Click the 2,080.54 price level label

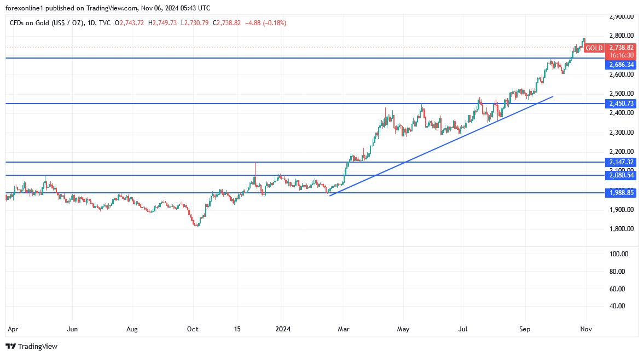(621, 175)
